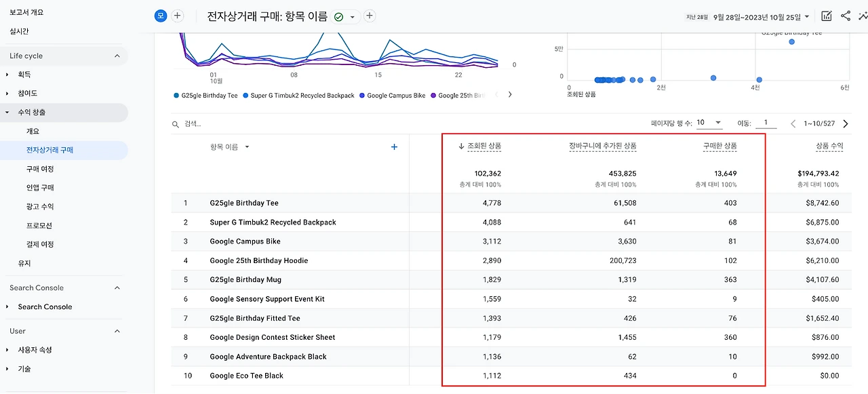Image resolution: width=868 pixels, height=394 pixels.
Task: Click the blue 모 segment badge
Action: click(161, 16)
